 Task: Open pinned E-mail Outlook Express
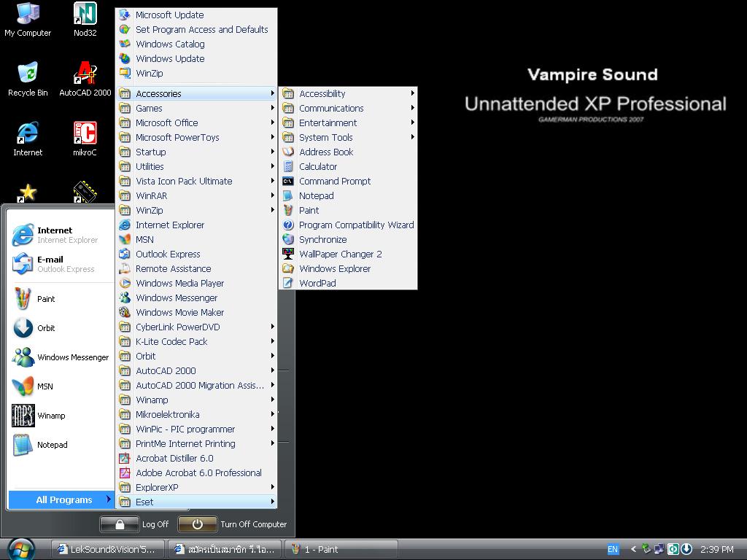(61, 264)
